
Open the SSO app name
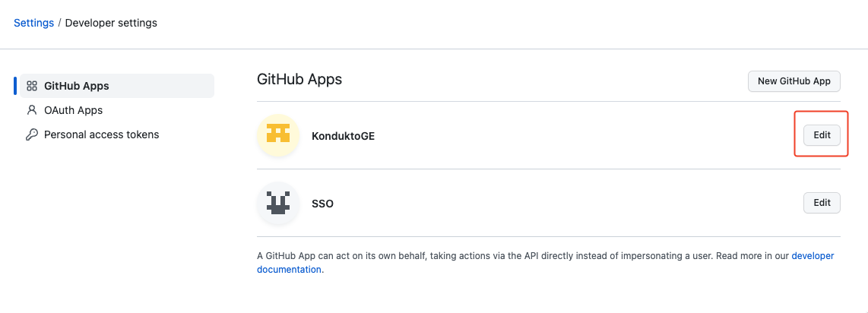coord(323,204)
